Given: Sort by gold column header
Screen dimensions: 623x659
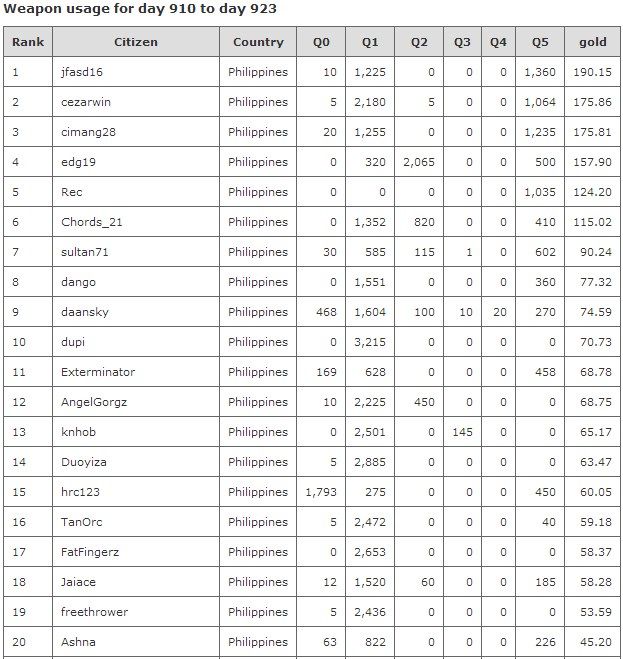Looking at the screenshot, I should click(x=593, y=42).
